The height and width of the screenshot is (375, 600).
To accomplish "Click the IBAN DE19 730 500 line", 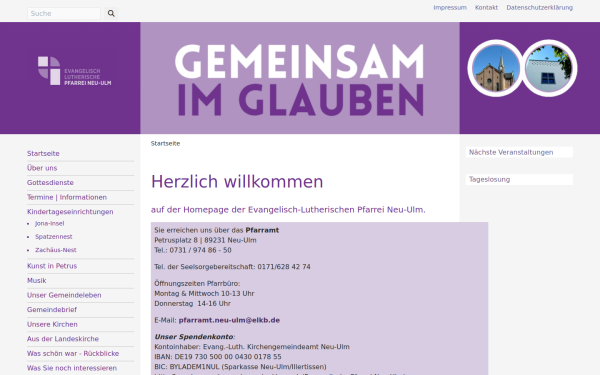I will coord(218,357).
